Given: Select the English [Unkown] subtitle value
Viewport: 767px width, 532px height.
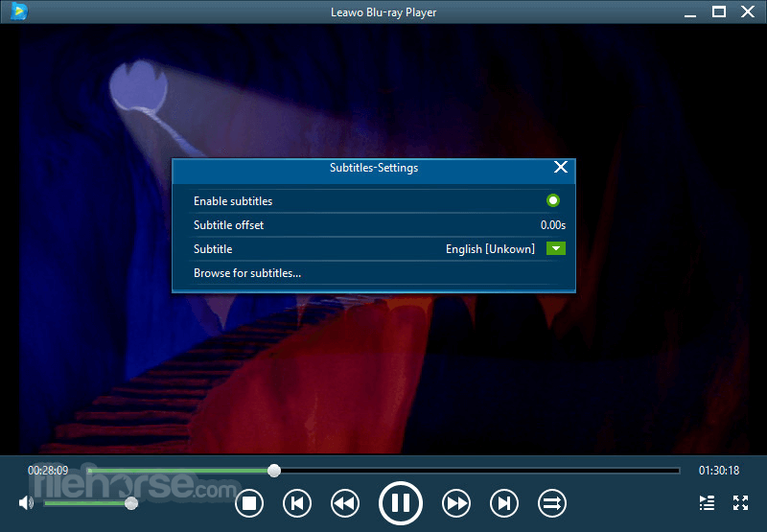Looking at the screenshot, I should 490,249.
